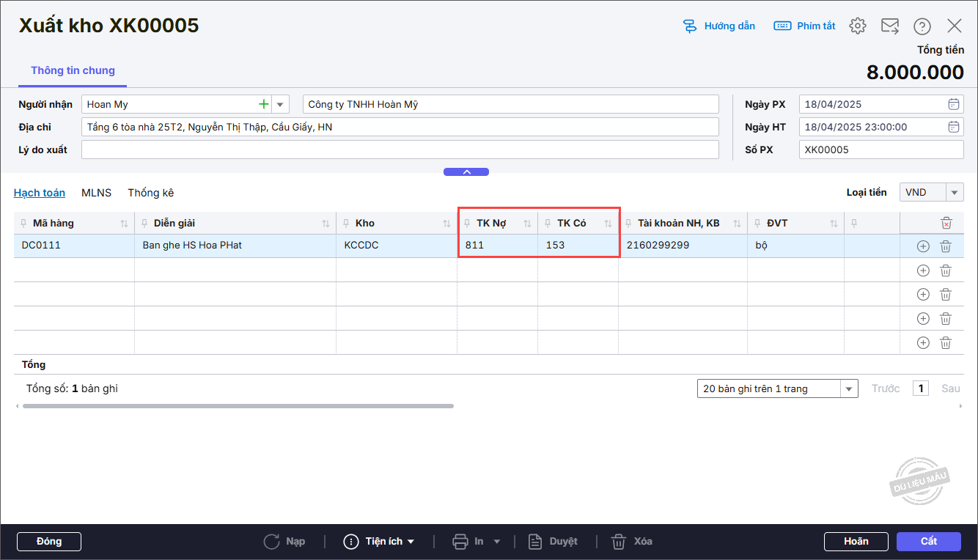The height and width of the screenshot is (560, 978).
Task: Click the Lý do xuất input field
Action: 400,150
